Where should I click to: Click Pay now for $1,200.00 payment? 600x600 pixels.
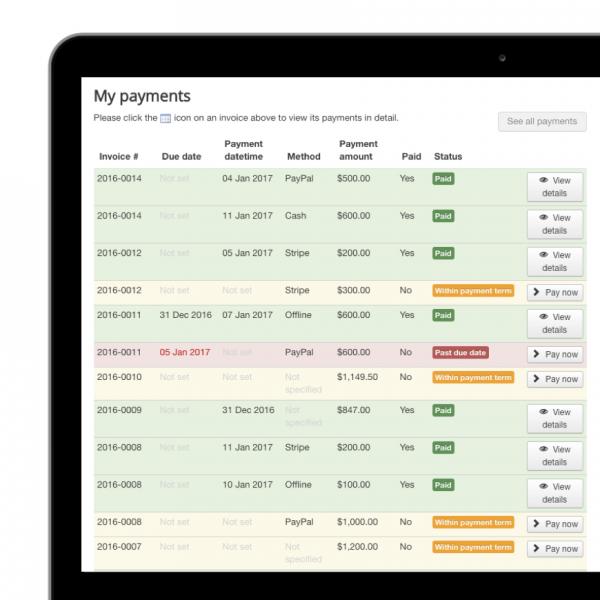[x=555, y=549]
